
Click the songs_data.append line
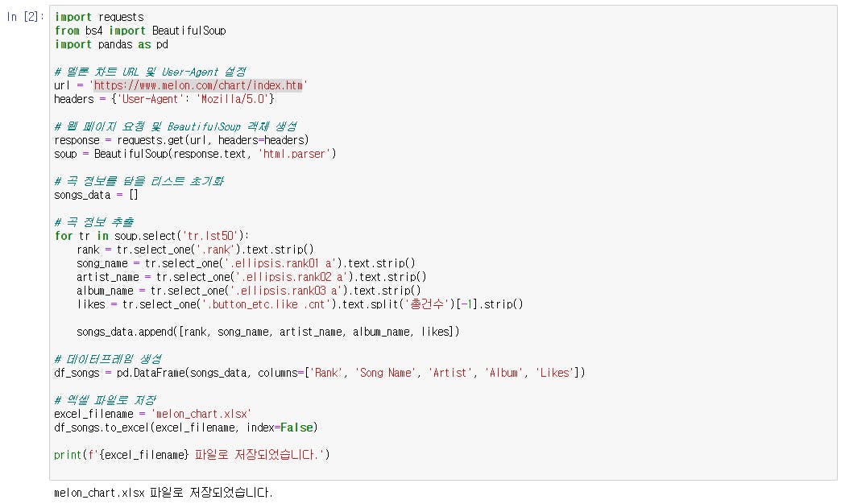(267, 332)
